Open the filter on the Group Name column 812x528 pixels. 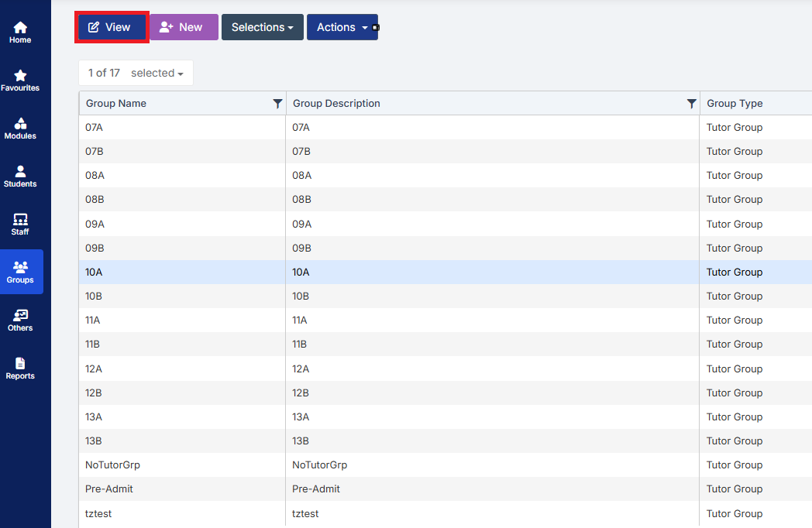(278, 103)
